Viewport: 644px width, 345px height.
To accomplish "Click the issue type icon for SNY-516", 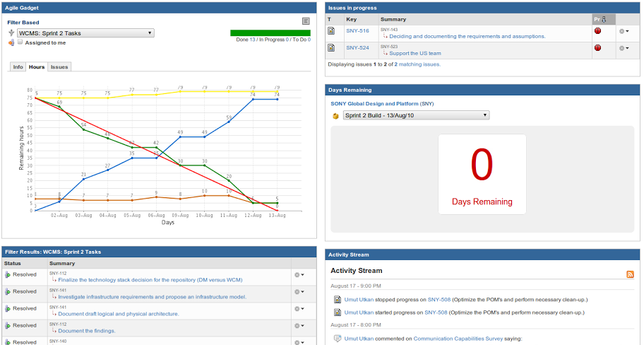I will [331, 31].
